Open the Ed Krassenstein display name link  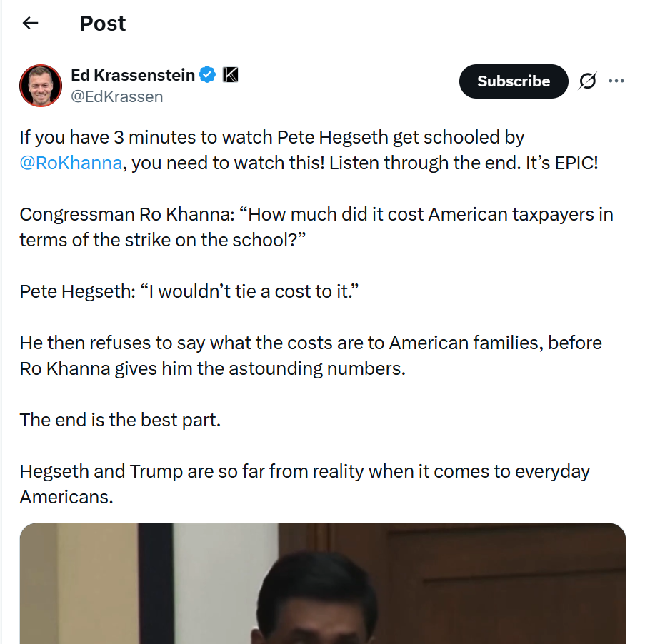click(132, 75)
